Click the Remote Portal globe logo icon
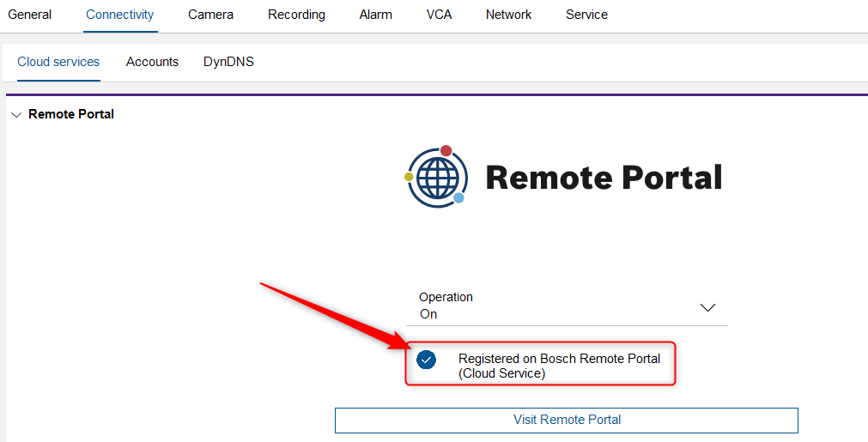The image size is (868, 442). [436, 177]
